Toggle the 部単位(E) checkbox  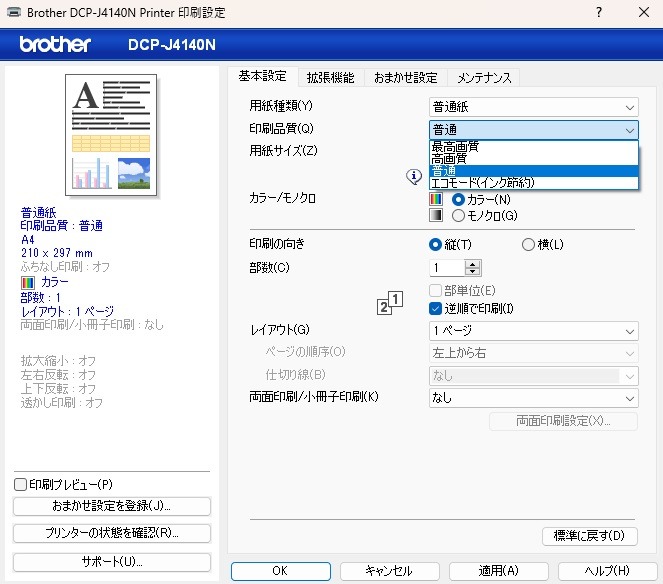[436, 291]
